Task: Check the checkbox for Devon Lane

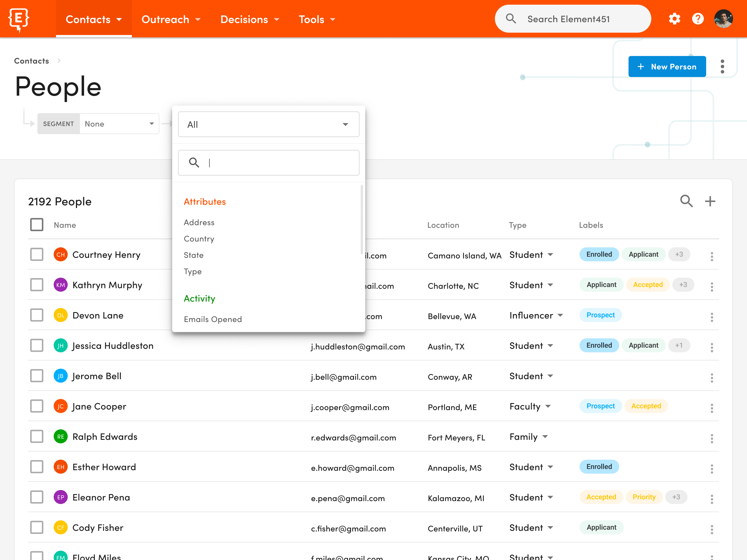Action: point(36,315)
